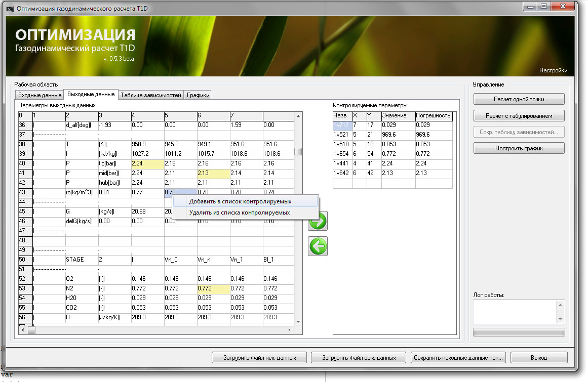The height and width of the screenshot is (382, 588).
Task: Click the progress bar under the log
Action: (519, 332)
